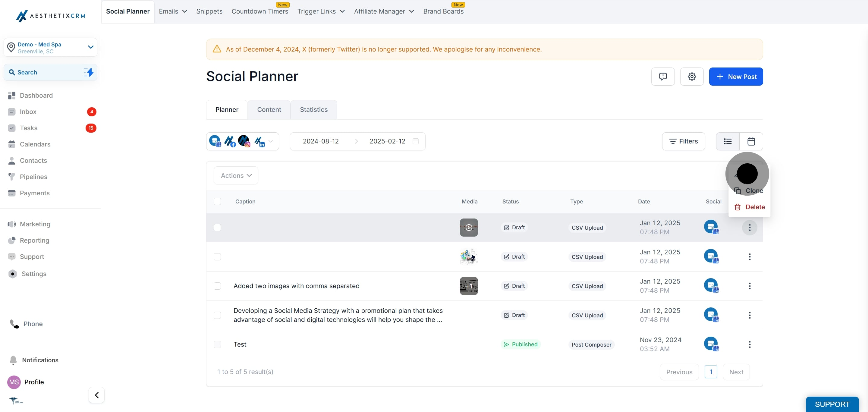Open the feedback message icon button
The height and width of the screenshot is (412, 868).
pos(662,77)
